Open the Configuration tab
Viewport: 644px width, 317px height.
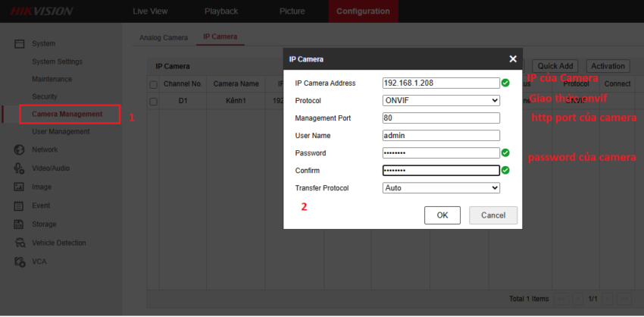click(x=363, y=11)
